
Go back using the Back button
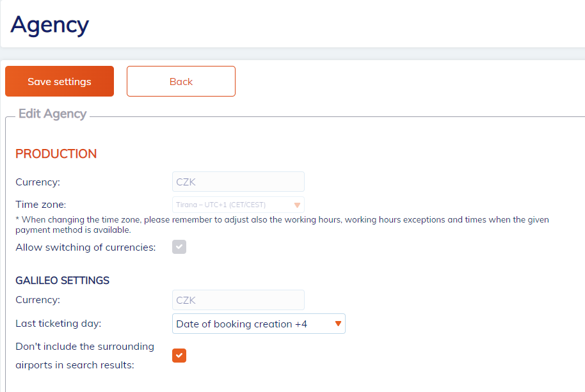click(x=181, y=81)
